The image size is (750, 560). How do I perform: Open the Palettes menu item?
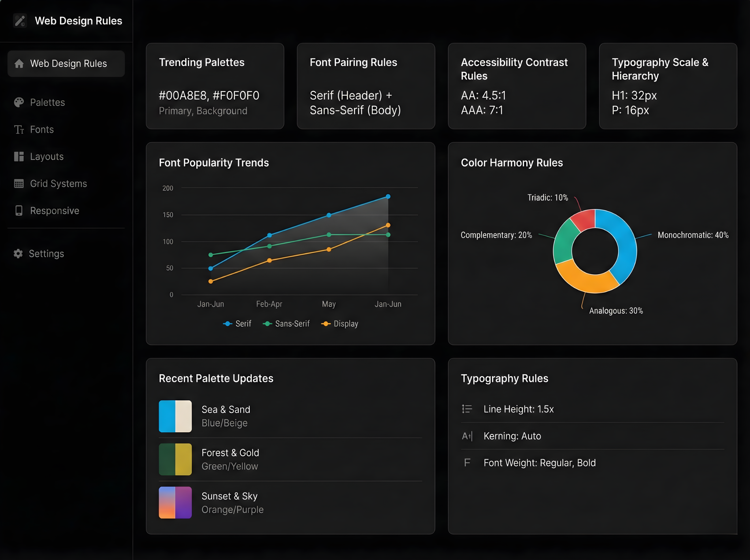48,102
